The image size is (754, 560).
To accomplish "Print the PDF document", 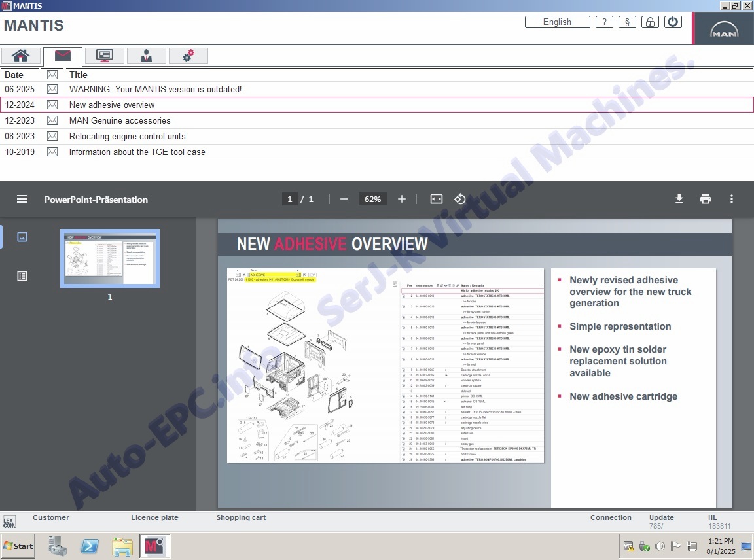I will coord(706,199).
